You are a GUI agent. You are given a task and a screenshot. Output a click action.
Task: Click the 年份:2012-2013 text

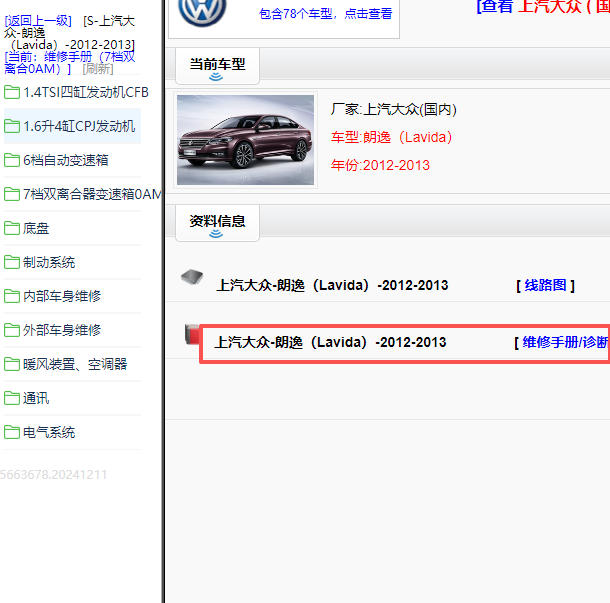(x=380, y=165)
